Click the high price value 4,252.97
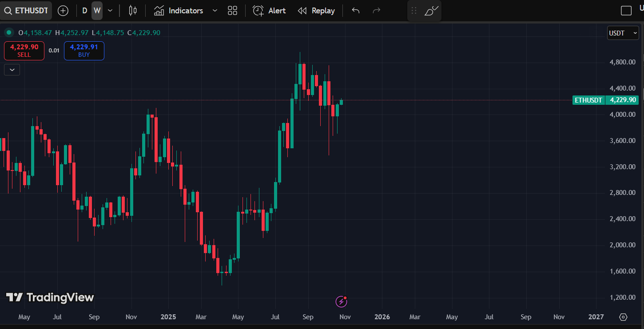 (75, 32)
